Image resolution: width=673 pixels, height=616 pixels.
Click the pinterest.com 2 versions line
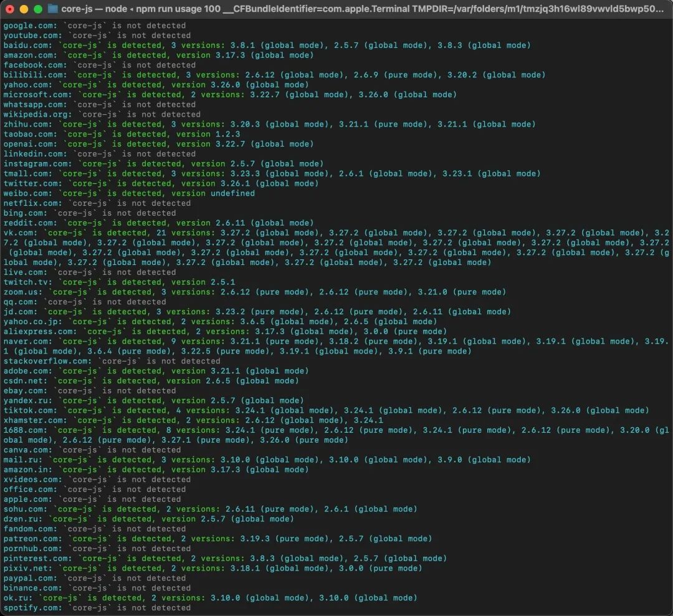[226, 559]
